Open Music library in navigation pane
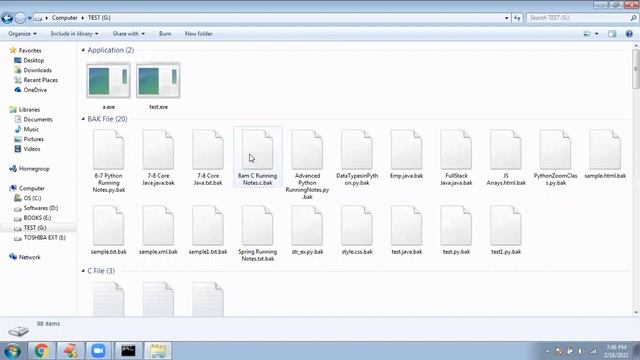Image resolution: width=640 pixels, height=360 pixels. coord(27,129)
